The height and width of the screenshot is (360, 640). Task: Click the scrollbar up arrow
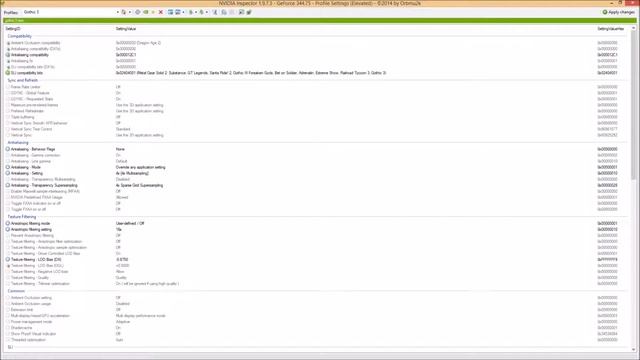[633, 28]
